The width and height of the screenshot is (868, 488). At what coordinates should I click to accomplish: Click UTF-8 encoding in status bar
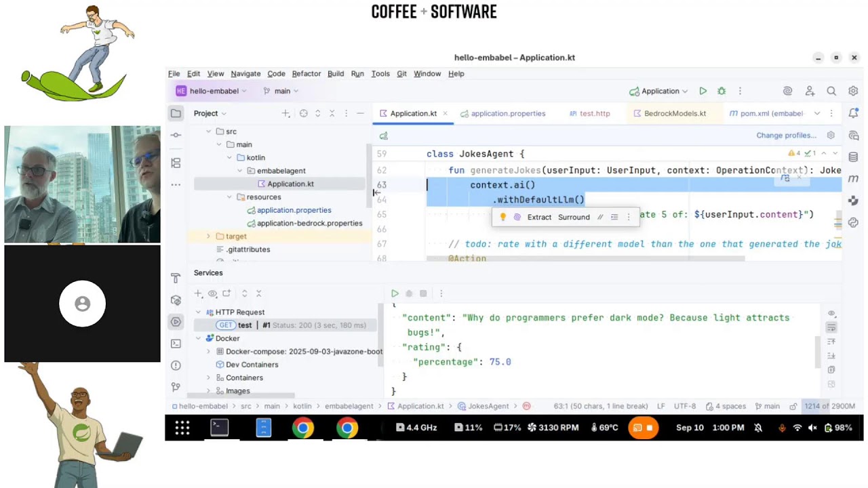pyautogui.click(x=685, y=406)
